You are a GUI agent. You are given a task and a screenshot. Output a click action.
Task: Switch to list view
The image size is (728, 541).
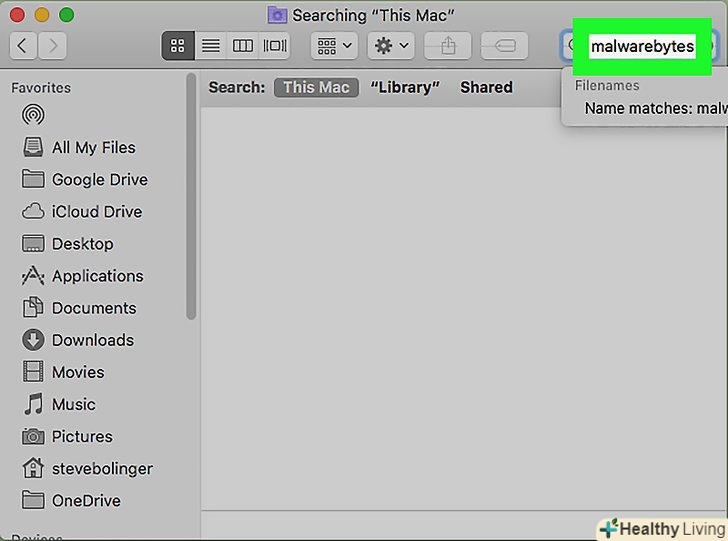click(211, 46)
